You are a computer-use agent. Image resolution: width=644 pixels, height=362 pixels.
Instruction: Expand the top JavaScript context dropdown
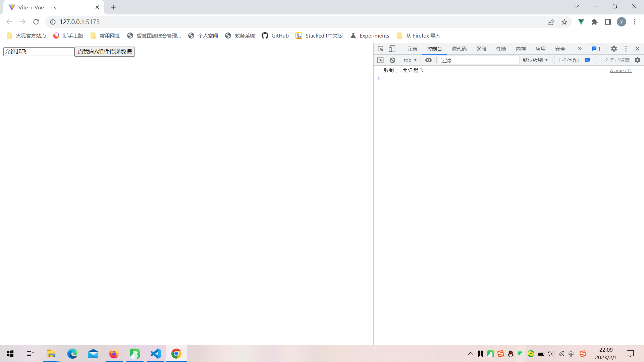(x=410, y=60)
